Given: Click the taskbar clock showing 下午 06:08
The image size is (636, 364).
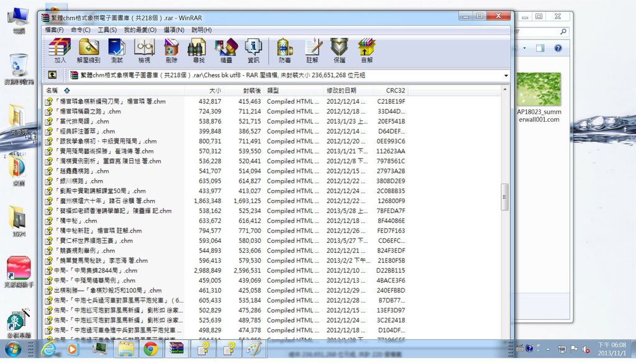Looking at the screenshot, I should (x=612, y=349).
